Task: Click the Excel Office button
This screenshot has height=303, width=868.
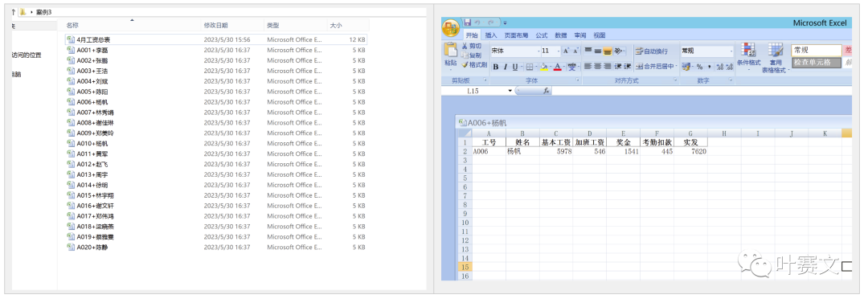Action: pos(451,27)
